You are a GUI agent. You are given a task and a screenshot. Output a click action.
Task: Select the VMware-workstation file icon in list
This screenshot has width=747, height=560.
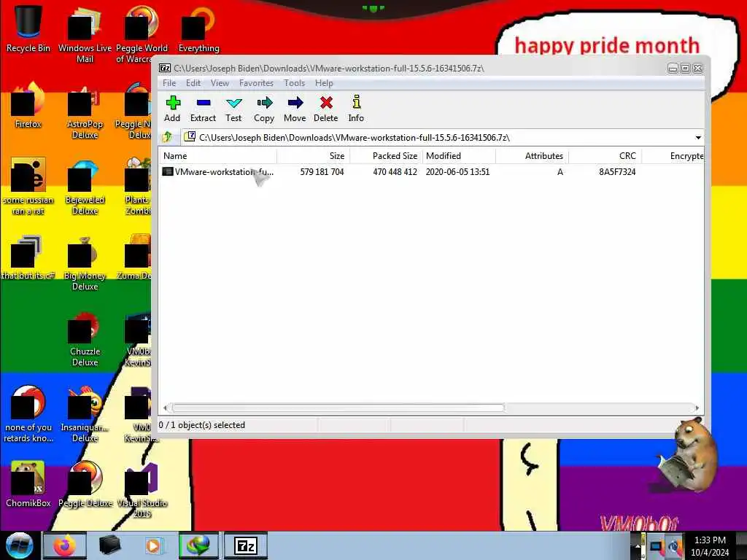[167, 172]
